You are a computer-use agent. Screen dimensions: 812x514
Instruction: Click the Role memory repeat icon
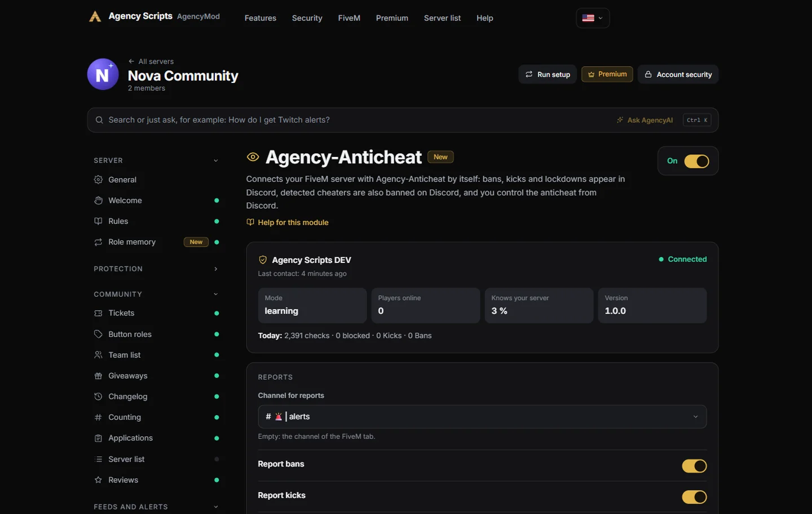[x=98, y=242]
